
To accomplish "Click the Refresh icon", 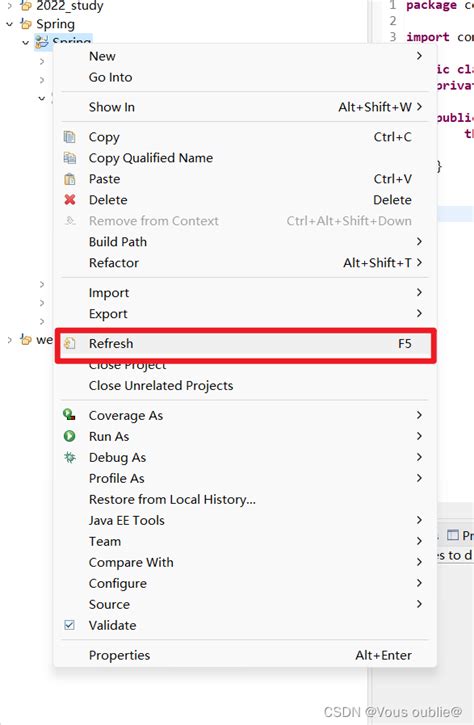I will tap(69, 344).
